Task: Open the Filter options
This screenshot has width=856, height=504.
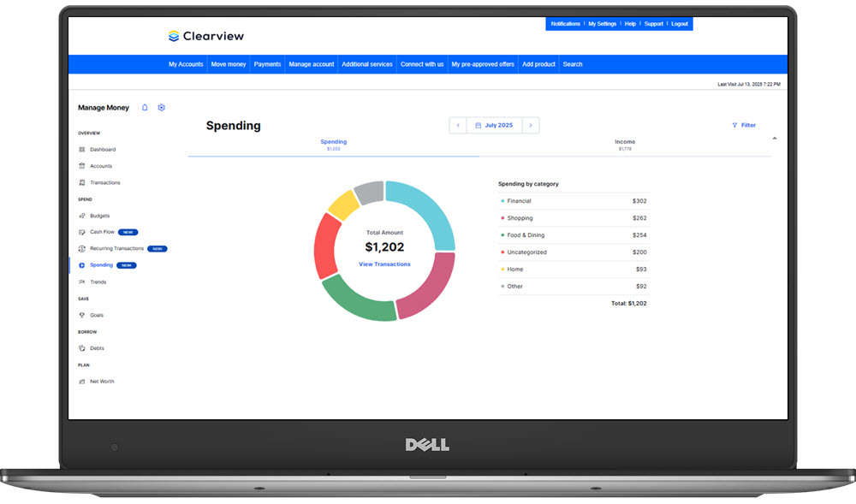Action: [x=744, y=125]
